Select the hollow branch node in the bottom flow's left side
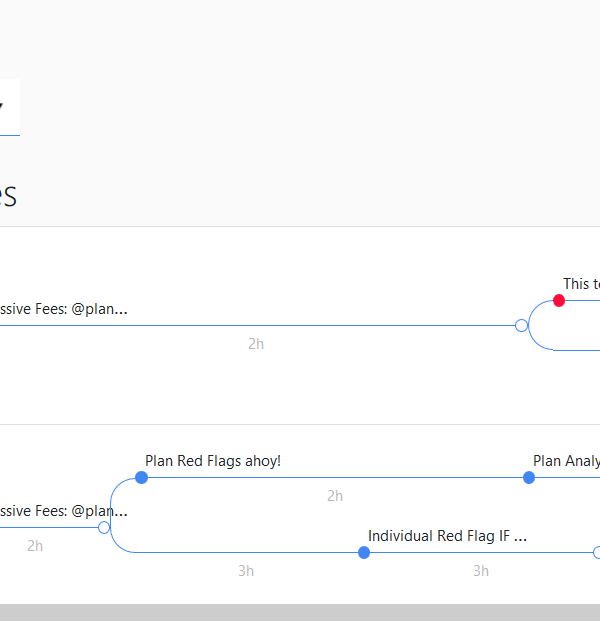The image size is (600, 621). (x=104, y=527)
